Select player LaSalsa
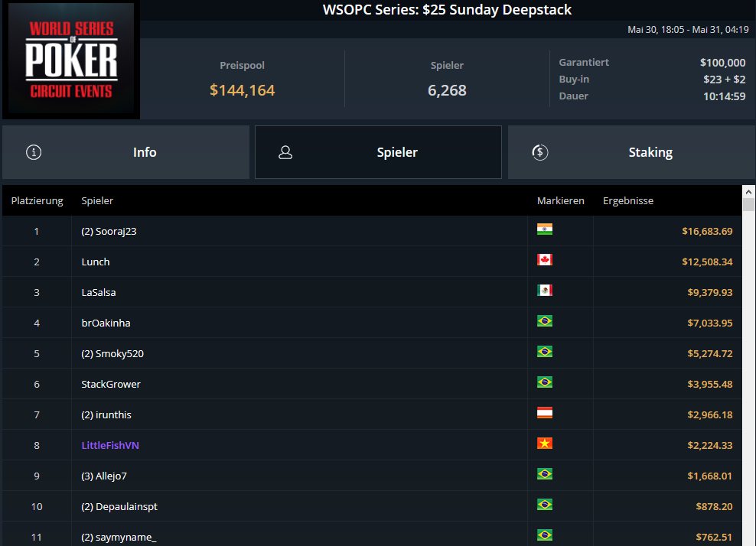This screenshot has width=756, height=546. coord(99,293)
